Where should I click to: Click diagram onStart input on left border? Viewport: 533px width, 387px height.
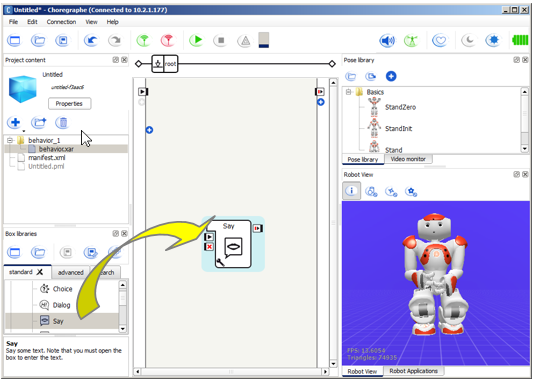click(x=143, y=91)
